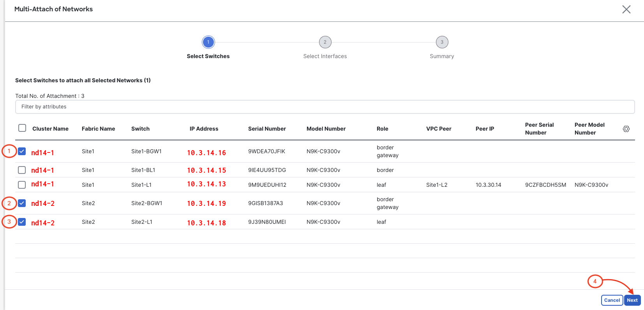Sort by IP Address column header
The width and height of the screenshot is (644, 310).
click(x=204, y=129)
